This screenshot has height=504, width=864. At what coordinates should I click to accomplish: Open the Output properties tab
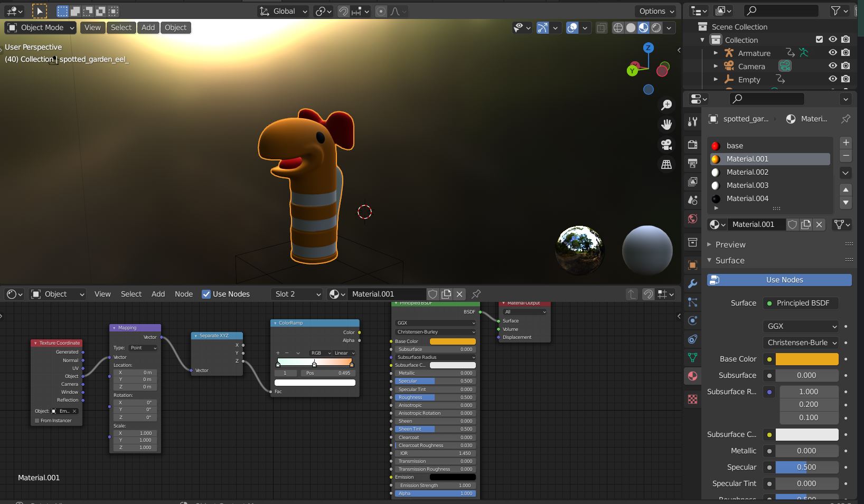tap(693, 163)
